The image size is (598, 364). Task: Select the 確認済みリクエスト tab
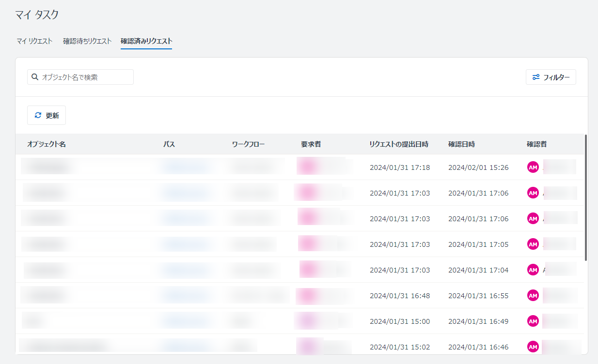[x=146, y=41]
